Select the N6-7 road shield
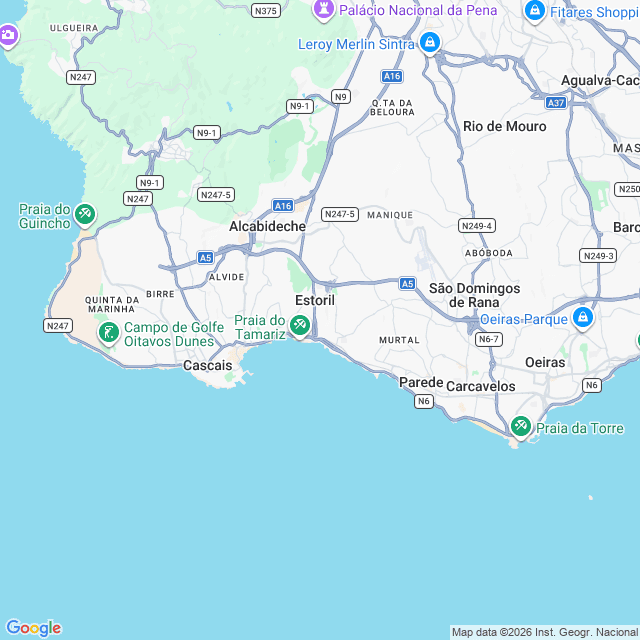This screenshot has width=640, height=640. point(489,339)
